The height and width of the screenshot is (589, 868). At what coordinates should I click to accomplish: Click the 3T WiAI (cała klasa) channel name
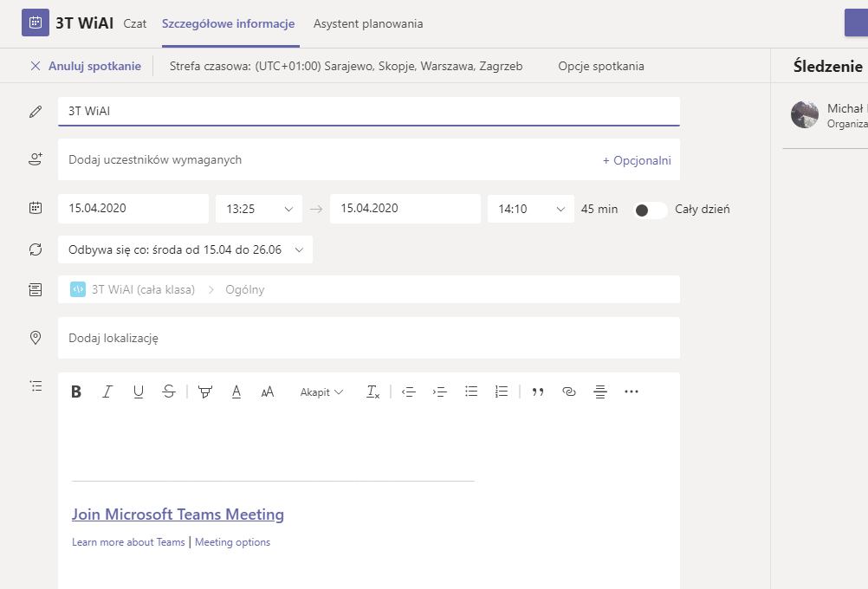[144, 289]
